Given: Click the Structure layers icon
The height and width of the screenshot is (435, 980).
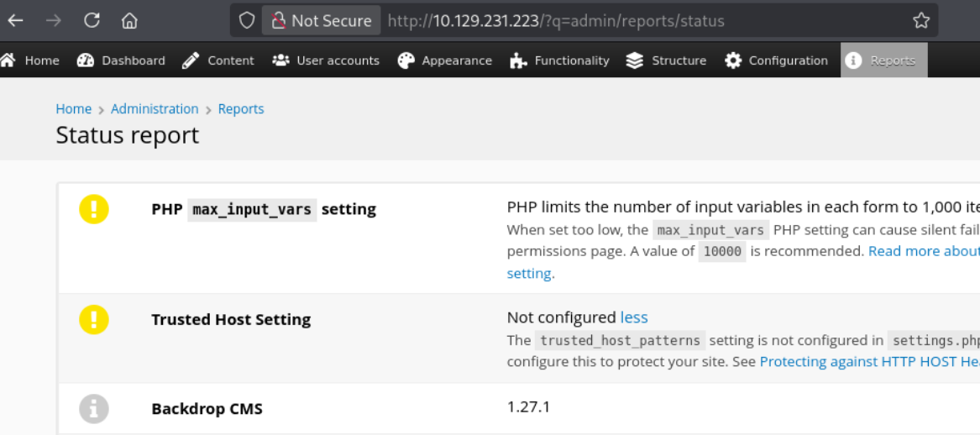Looking at the screenshot, I should (635, 60).
